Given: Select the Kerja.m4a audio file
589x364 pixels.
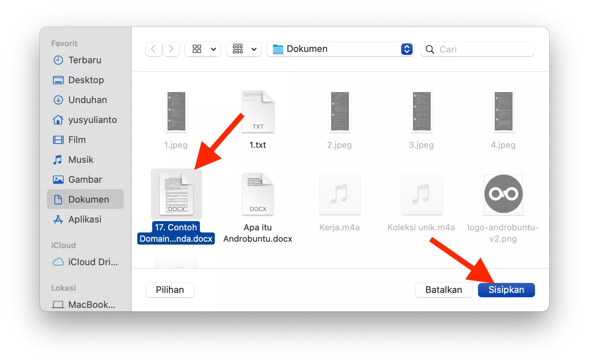Looking at the screenshot, I should [x=339, y=194].
